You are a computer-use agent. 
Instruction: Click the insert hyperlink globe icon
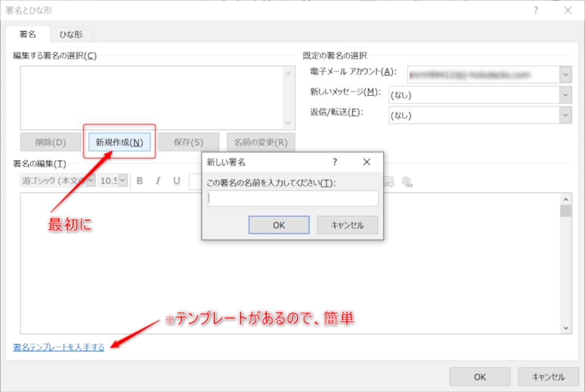click(x=407, y=181)
